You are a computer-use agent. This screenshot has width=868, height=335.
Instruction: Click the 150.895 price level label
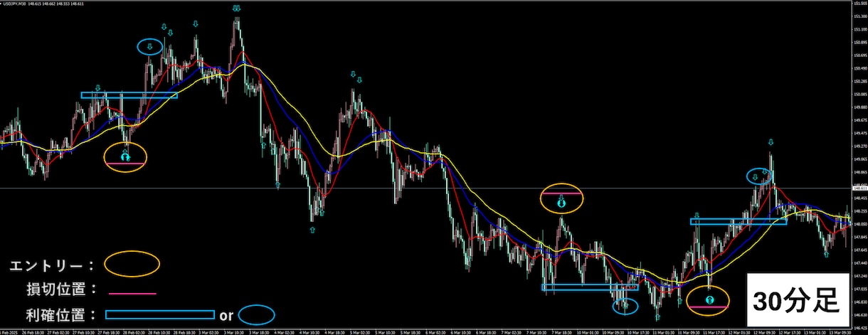tap(859, 43)
